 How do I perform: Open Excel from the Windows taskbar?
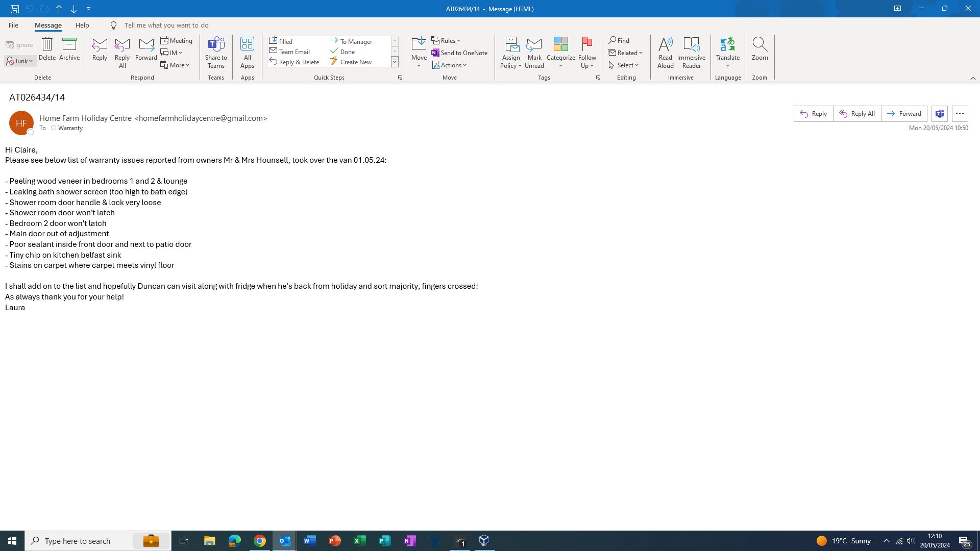click(359, 541)
